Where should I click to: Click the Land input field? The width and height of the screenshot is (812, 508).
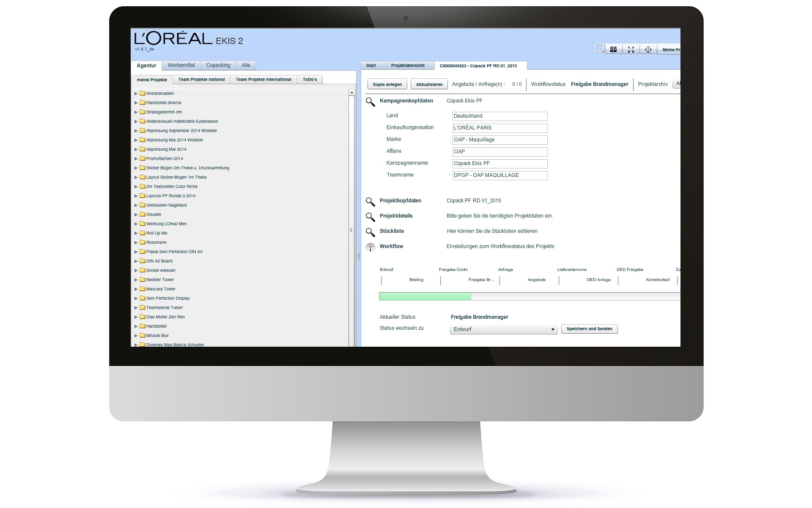tap(500, 116)
